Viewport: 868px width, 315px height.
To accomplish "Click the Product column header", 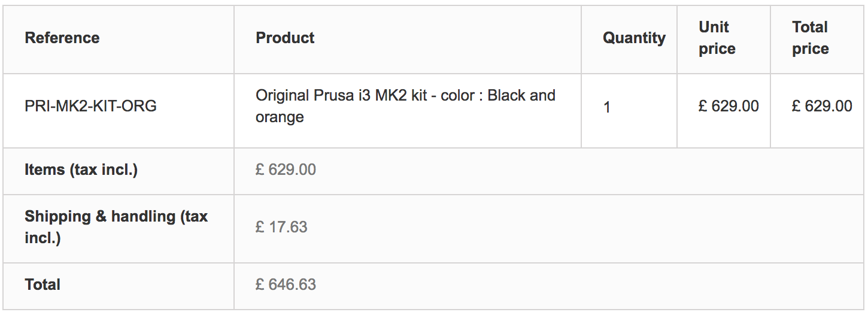I will point(285,38).
